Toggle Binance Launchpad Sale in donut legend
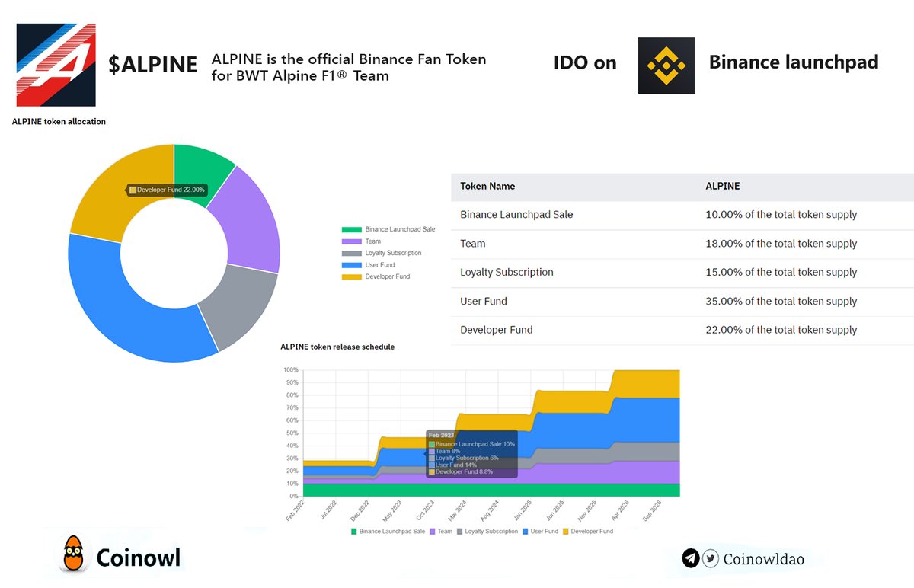The width and height of the screenshot is (914, 588). coord(388,229)
